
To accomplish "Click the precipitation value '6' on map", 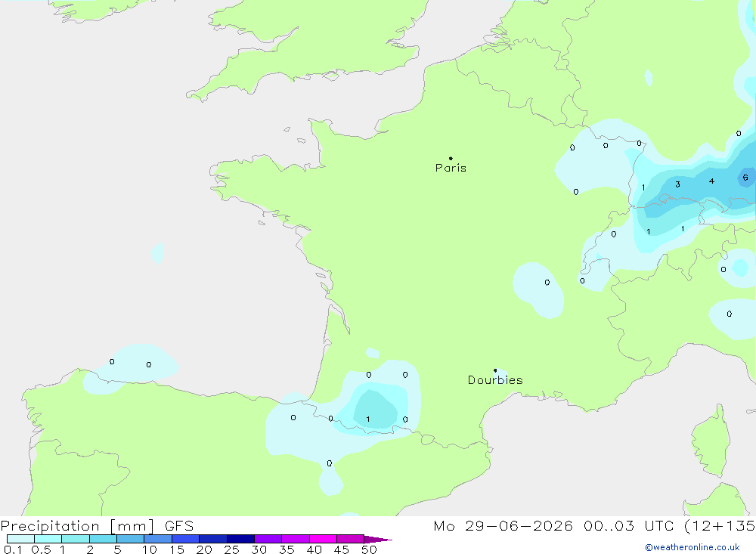I will 745,178.
